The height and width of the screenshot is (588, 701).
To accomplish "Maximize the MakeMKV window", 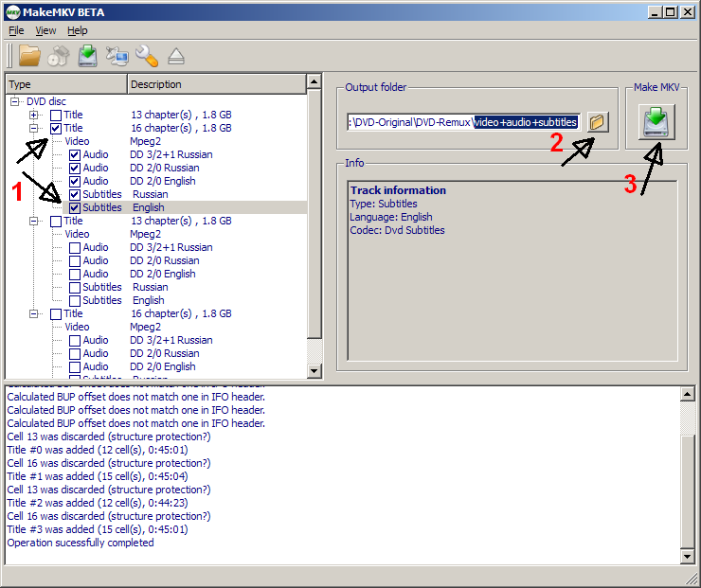I will point(671,12).
